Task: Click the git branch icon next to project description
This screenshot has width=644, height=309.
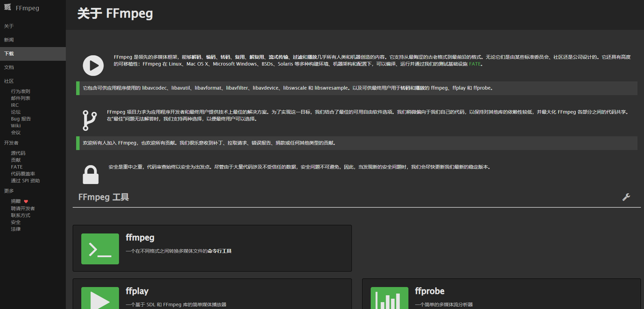Action: pyautogui.click(x=90, y=119)
